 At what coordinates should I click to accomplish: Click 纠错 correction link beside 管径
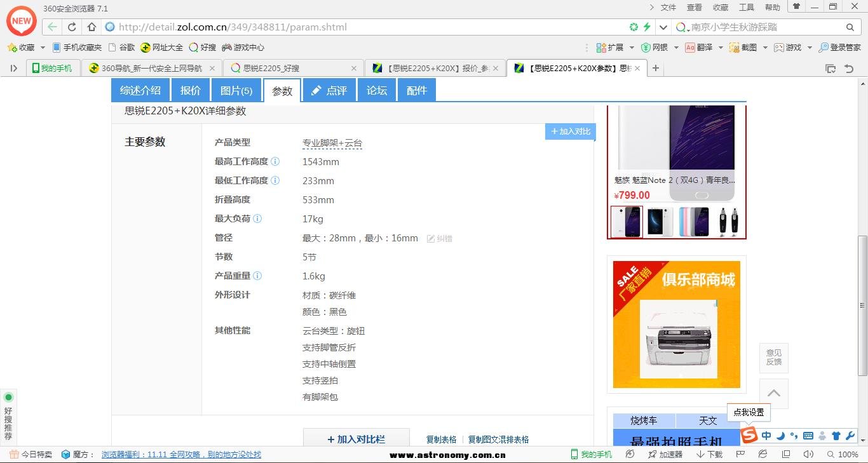coord(440,238)
